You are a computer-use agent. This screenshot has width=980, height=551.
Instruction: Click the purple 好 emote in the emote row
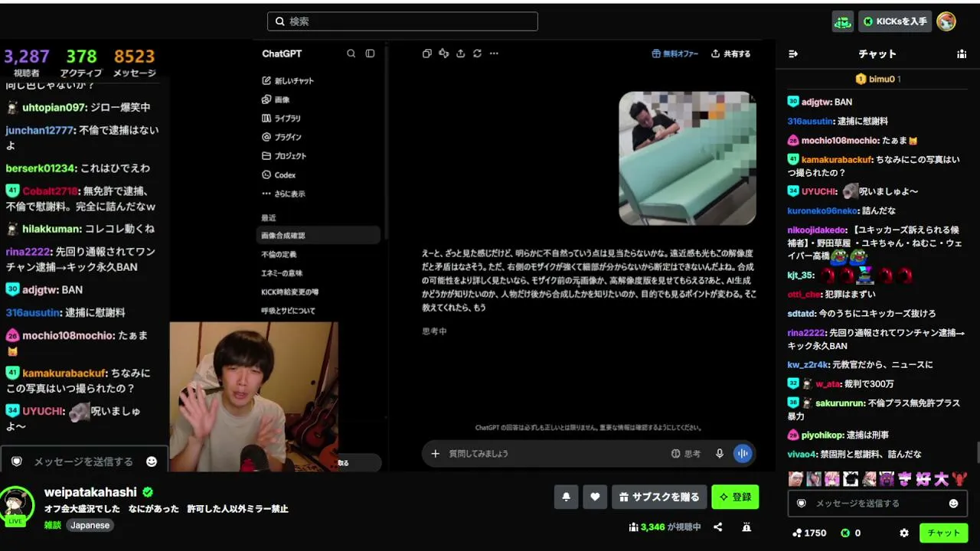[x=923, y=479]
